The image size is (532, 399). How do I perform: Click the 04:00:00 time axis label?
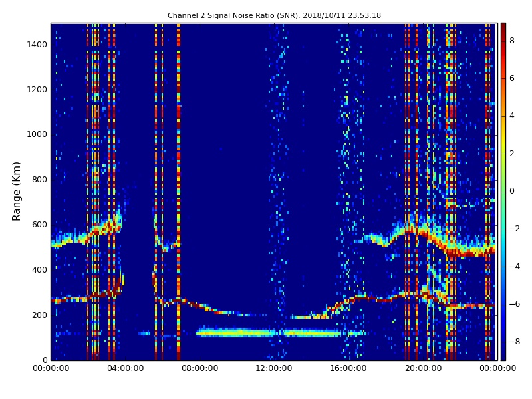125,369
